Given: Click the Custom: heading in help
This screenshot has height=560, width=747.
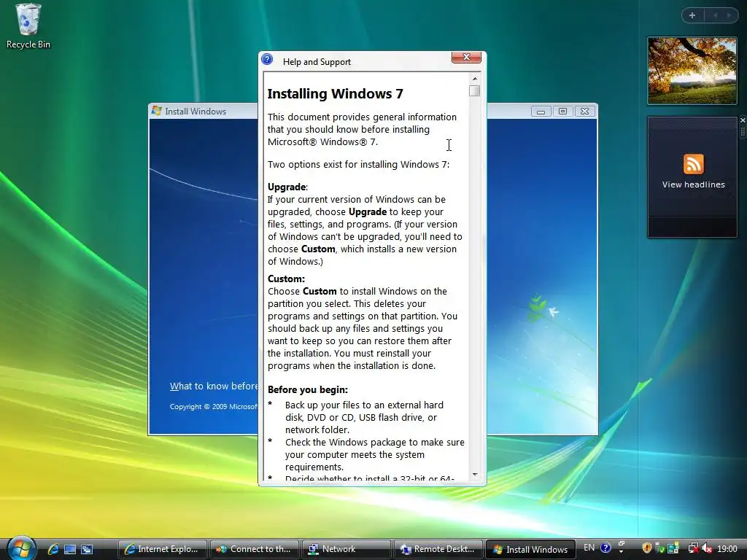Looking at the screenshot, I should pyautogui.click(x=286, y=279).
